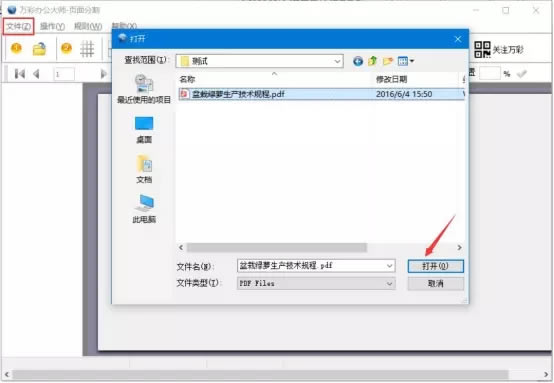Viewport: 554px width, 383px height.
Task: Click the page number field
Action: [64, 74]
